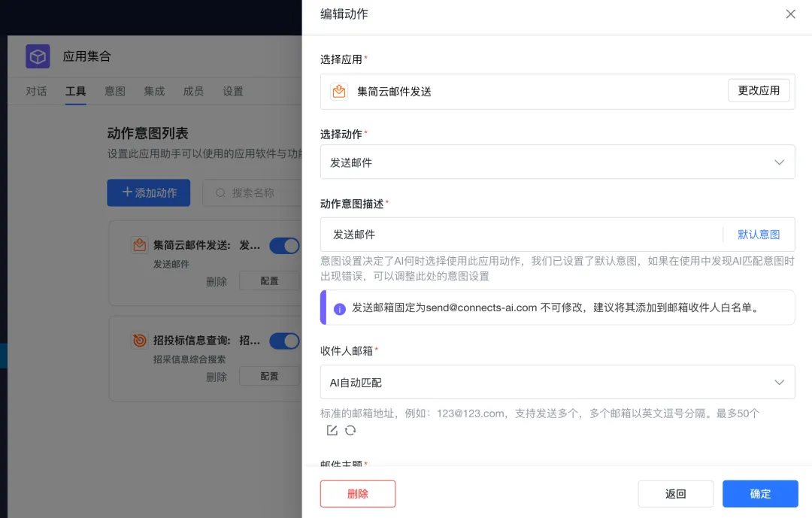
Task: Click the 更改应用 button
Action: pos(759,91)
